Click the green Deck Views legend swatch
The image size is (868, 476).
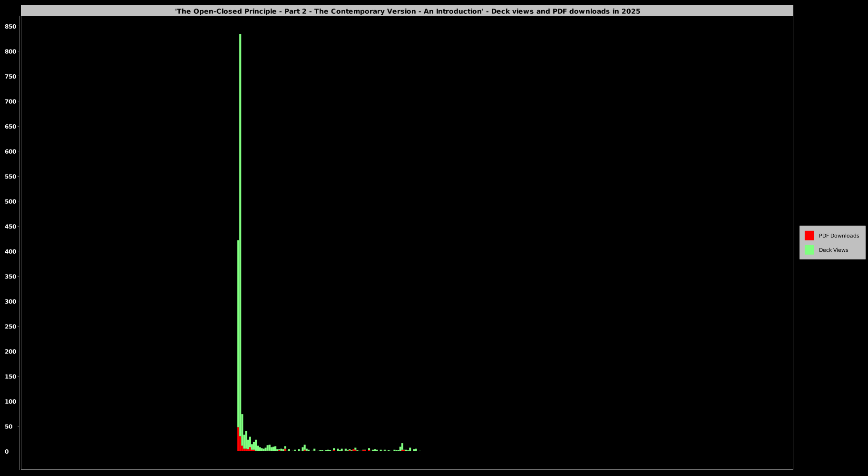[x=809, y=250]
